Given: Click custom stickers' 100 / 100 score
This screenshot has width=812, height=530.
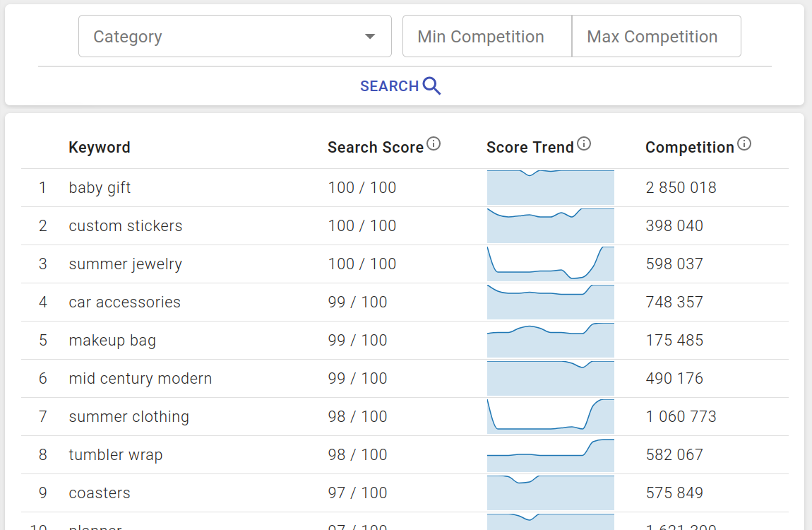Looking at the screenshot, I should point(362,226).
